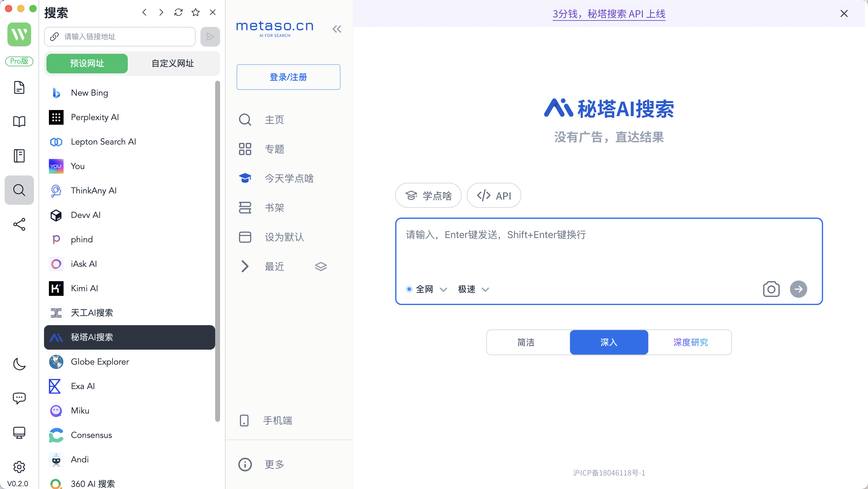Viewport: 868px width, 489px height.
Task: Click the link address input field
Action: 120,36
